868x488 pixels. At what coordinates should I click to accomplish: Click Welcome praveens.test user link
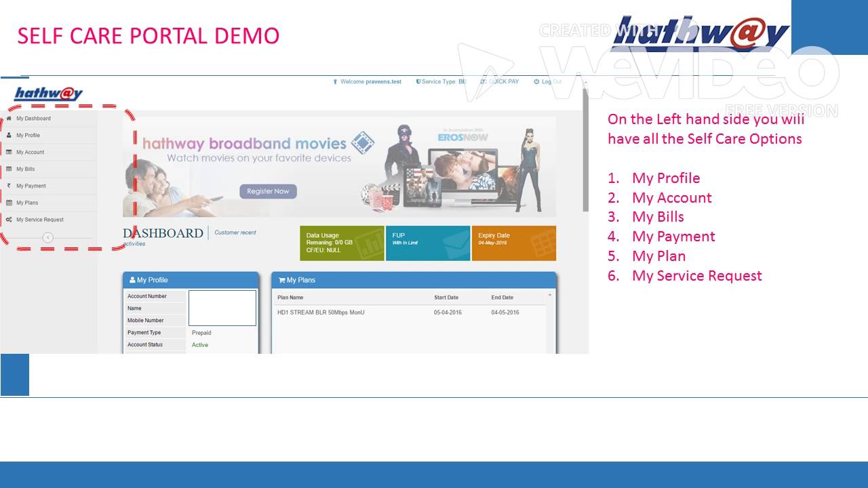368,81
